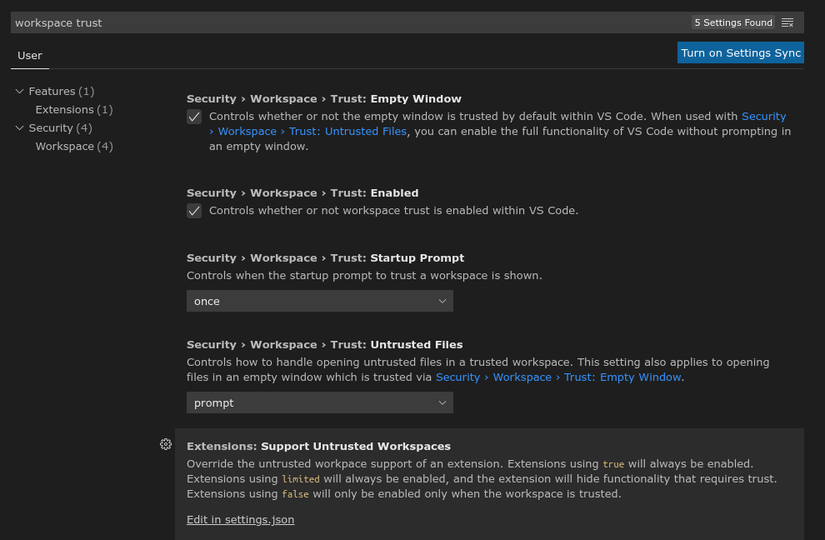This screenshot has width=825, height=540.
Task: Collapse the Features tree chevron
Action: [20, 91]
